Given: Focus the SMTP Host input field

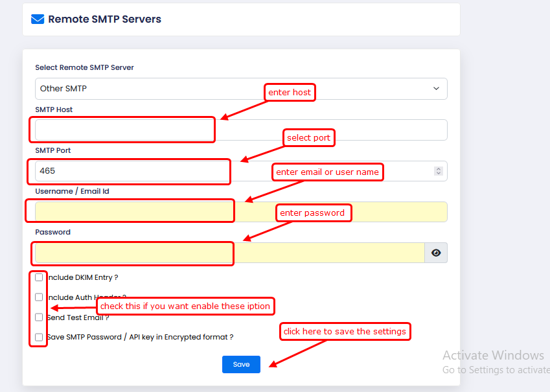Looking at the screenshot, I should point(241,130).
